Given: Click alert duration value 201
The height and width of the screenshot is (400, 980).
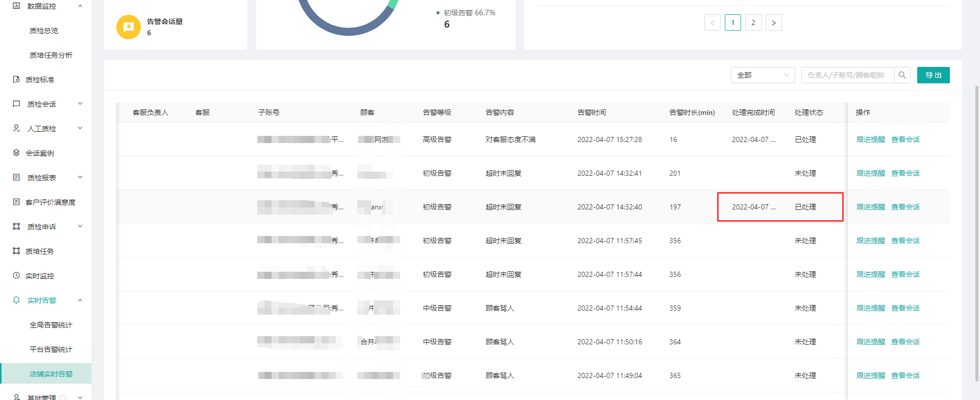Looking at the screenshot, I should click(x=675, y=173).
